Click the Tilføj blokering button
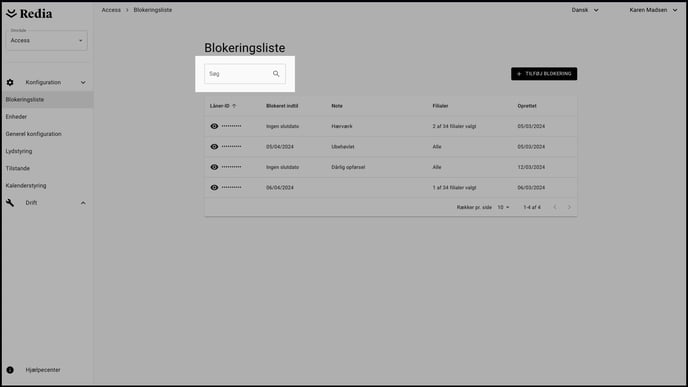 [x=544, y=74]
